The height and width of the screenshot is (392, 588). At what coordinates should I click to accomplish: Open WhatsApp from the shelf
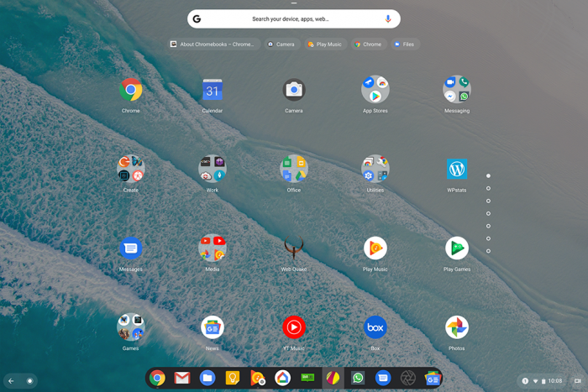coord(358,378)
